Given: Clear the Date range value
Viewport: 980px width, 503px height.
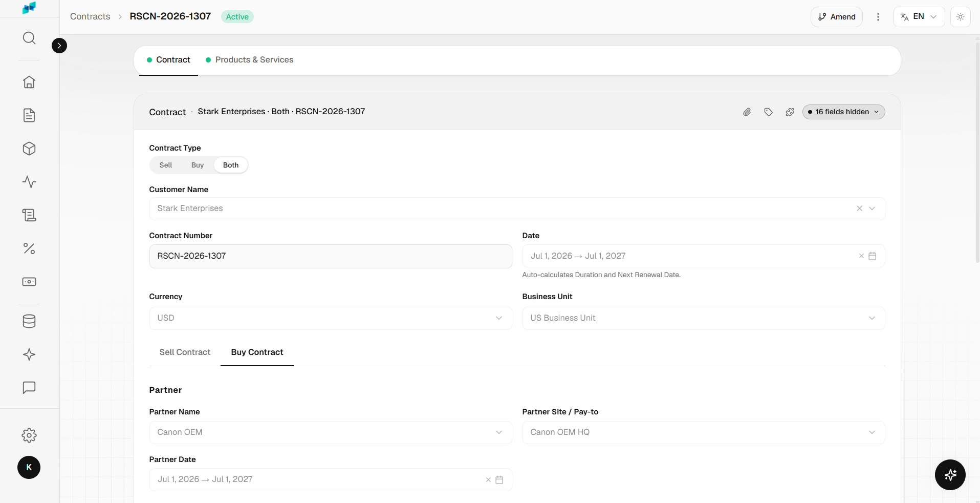Looking at the screenshot, I should [x=861, y=256].
